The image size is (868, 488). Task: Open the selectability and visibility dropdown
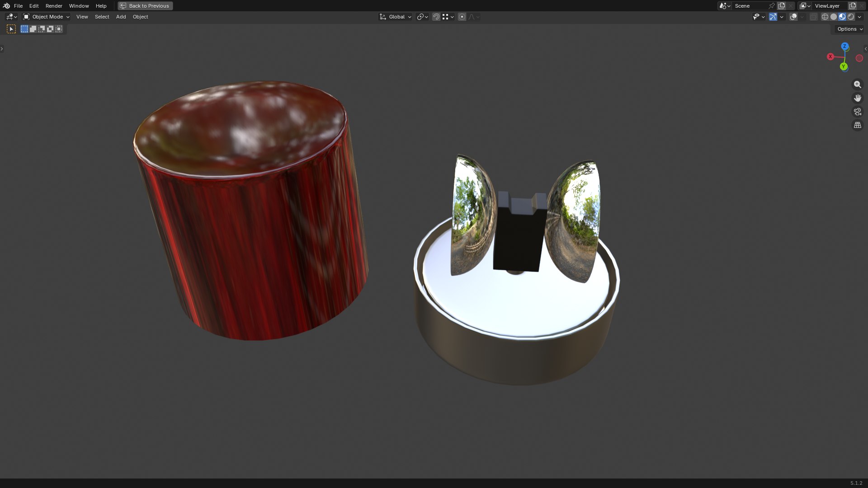coord(759,17)
